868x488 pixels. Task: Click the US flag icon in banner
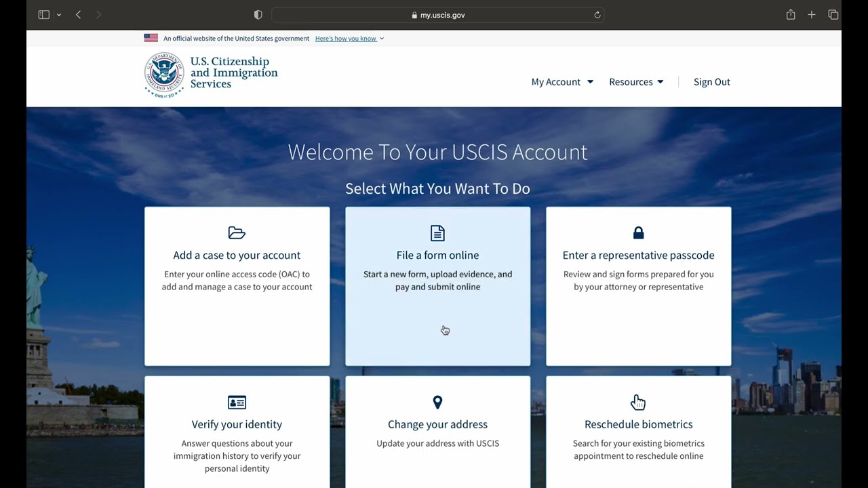151,38
